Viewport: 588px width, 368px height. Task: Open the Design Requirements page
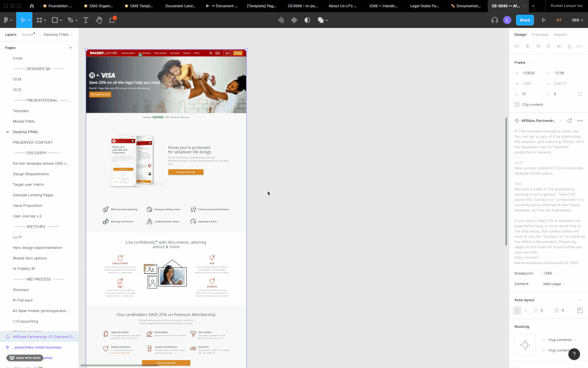point(31,174)
